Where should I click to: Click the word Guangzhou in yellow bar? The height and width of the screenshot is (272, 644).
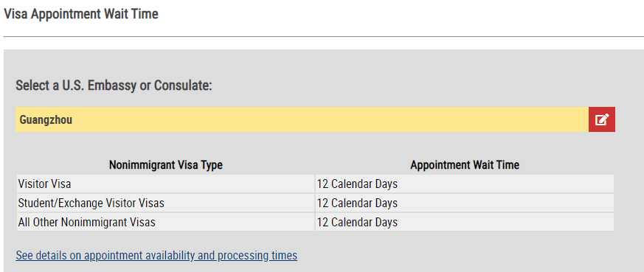click(x=46, y=120)
